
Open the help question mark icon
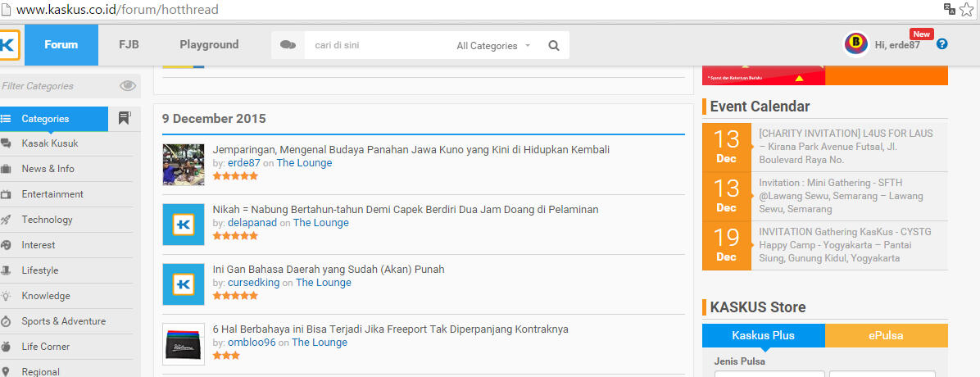coord(941,44)
